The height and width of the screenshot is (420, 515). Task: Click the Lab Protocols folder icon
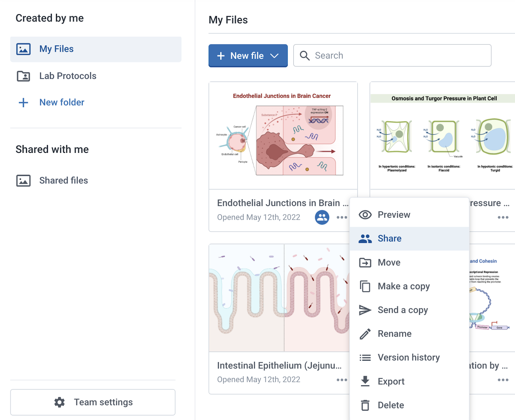23,76
